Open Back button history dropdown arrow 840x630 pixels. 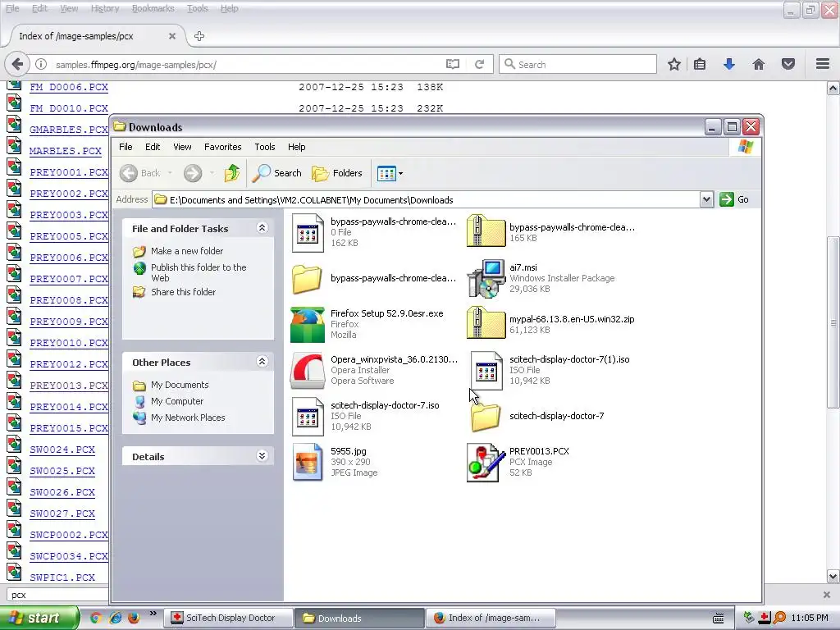(x=170, y=173)
